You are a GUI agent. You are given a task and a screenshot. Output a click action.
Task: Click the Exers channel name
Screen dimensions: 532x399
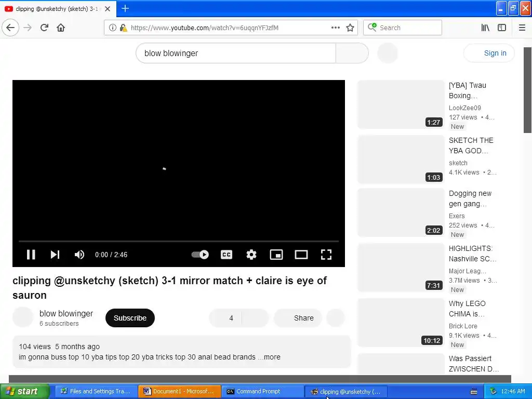[x=457, y=216]
